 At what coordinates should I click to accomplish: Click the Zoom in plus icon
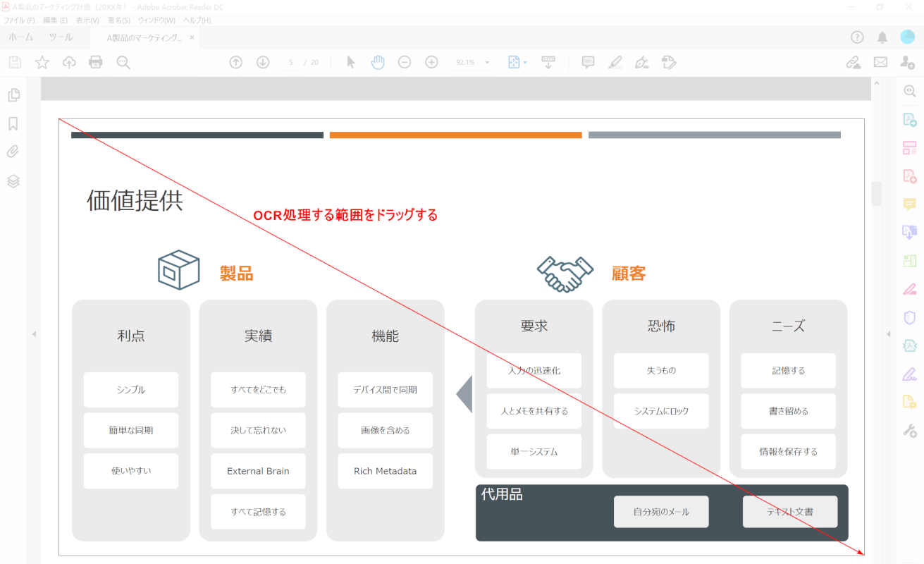coord(431,62)
